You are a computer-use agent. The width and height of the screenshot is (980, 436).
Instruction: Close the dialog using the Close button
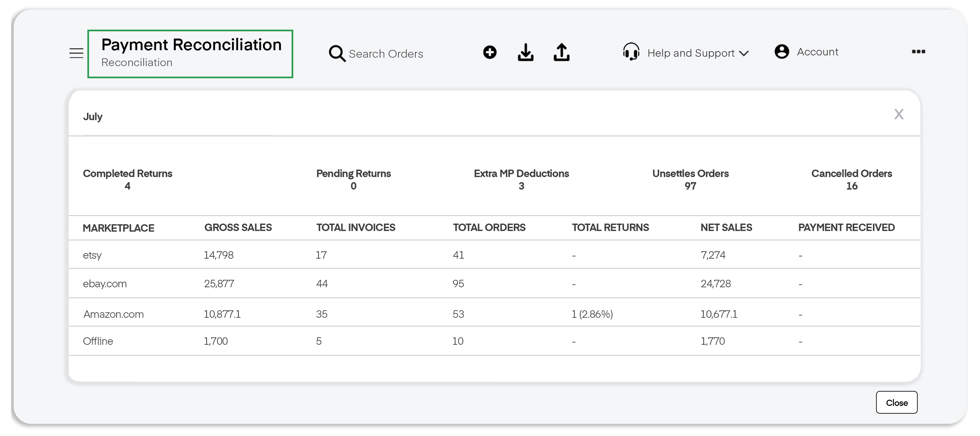(897, 402)
